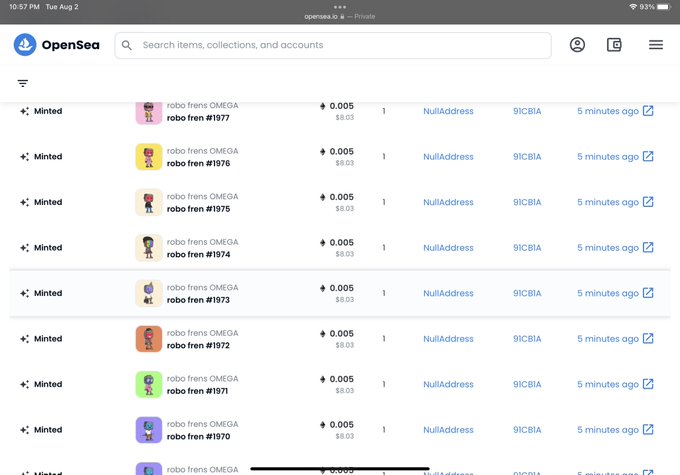
Task: Open 91CB1A account in robo fren #1970 row
Action: 527,430
